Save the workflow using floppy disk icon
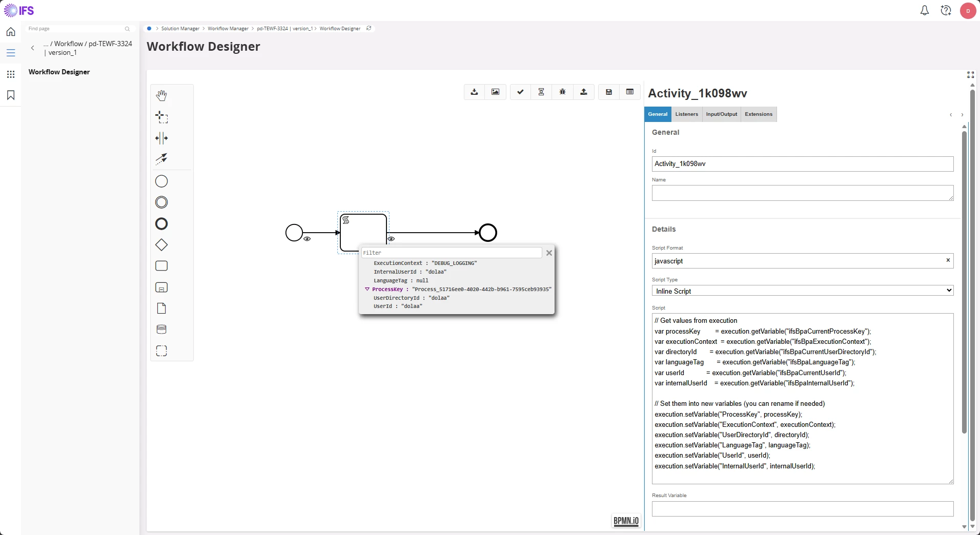The height and width of the screenshot is (535, 980). [609, 92]
